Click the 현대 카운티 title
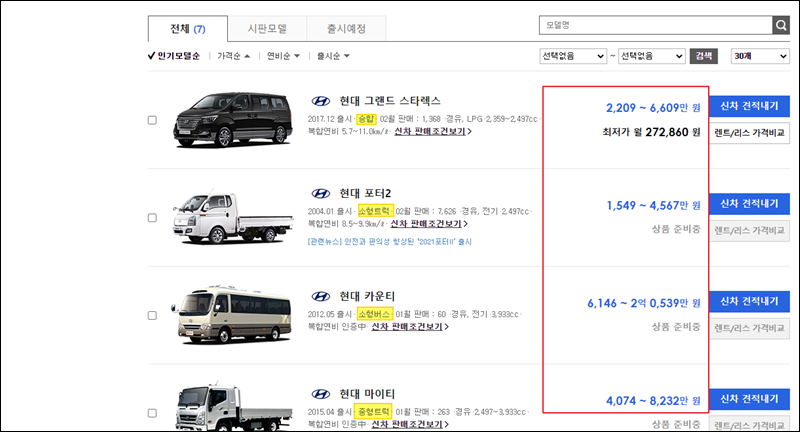The width and height of the screenshot is (800, 432). (x=367, y=296)
